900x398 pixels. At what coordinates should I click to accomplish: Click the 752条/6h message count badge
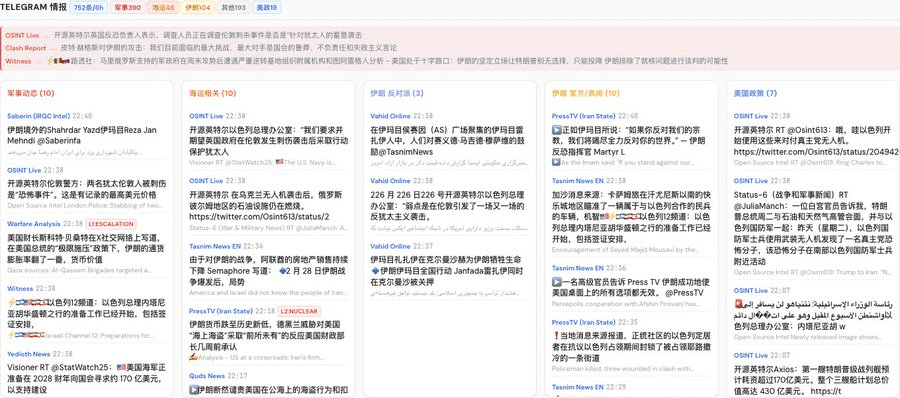click(87, 7)
